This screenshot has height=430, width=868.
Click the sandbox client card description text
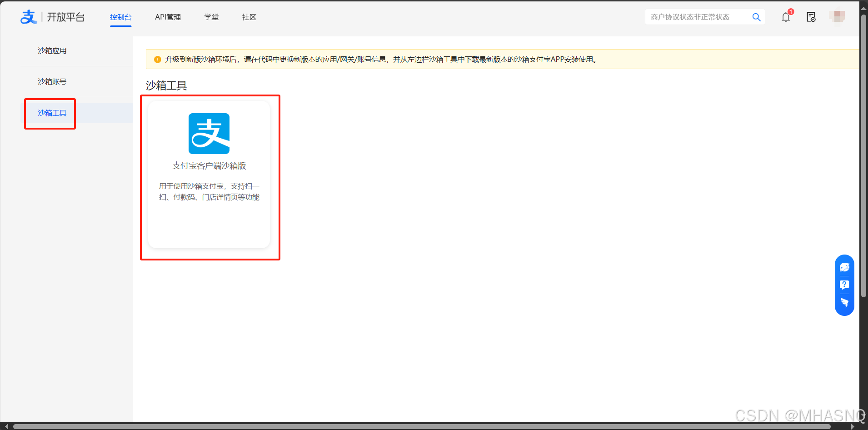pos(209,191)
